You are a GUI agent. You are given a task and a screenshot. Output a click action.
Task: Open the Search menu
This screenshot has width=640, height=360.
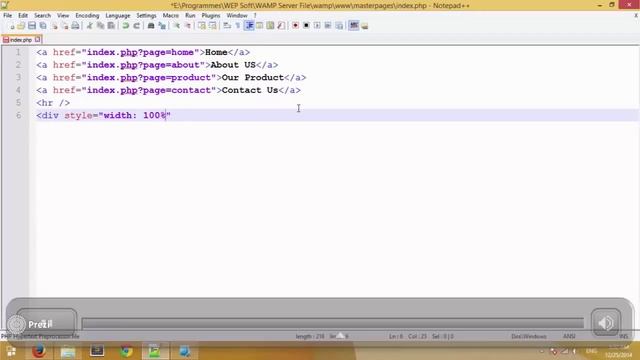(42, 16)
